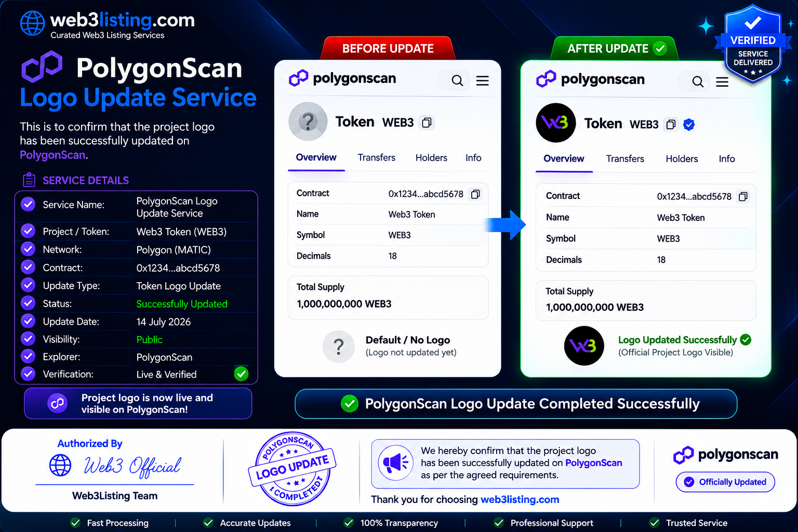Click the W3 token logo beside Token WEB3
The height and width of the screenshot is (532, 798).
click(x=555, y=123)
